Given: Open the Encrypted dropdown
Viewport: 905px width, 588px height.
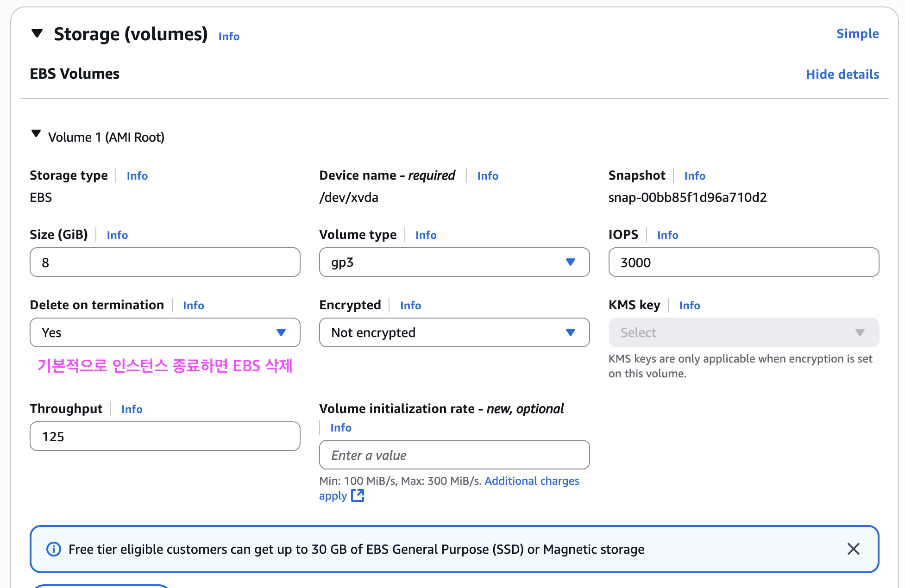Looking at the screenshot, I should [x=454, y=332].
